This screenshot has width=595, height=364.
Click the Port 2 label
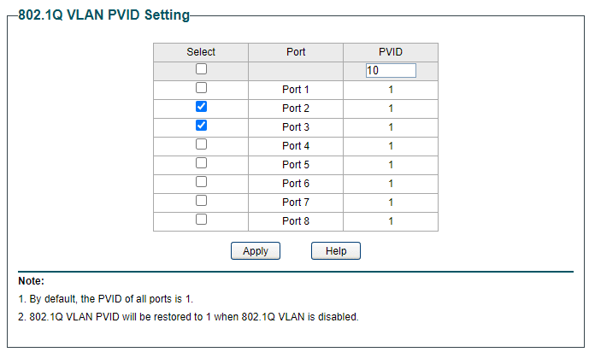point(296,109)
